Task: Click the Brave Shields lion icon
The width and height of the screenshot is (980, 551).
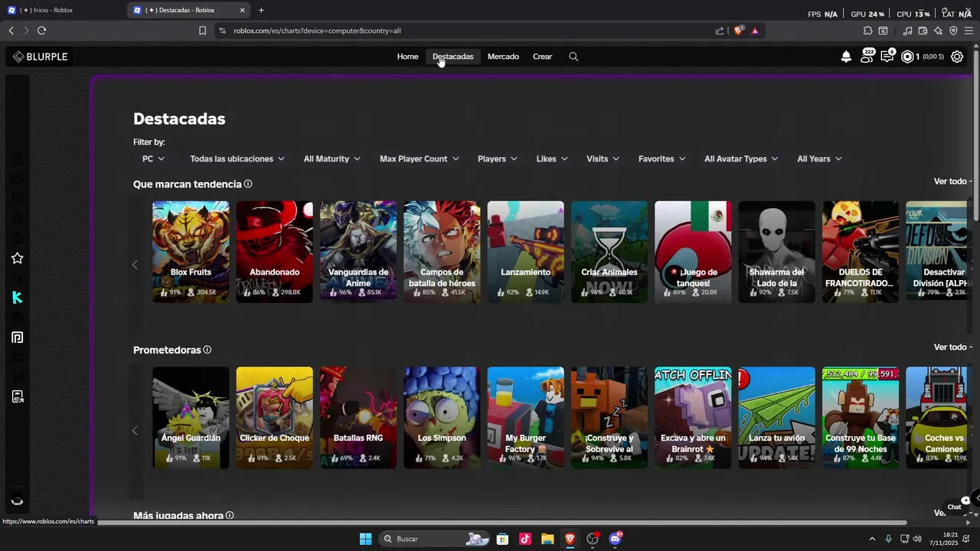Action: [739, 31]
